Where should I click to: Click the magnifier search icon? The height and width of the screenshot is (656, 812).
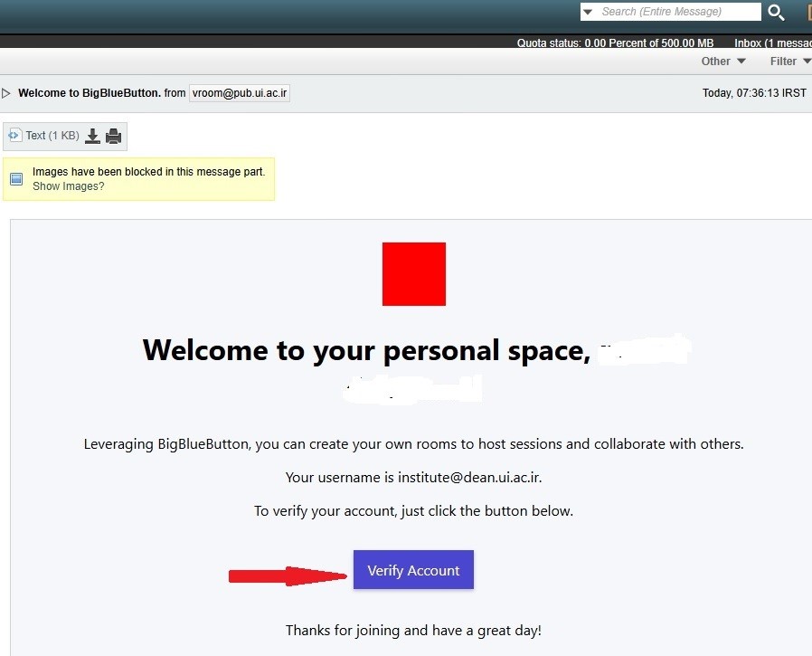[x=776, y=12]
